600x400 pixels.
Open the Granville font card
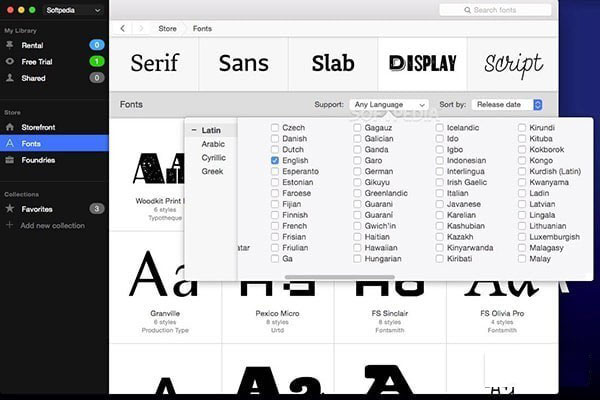coord(165,287)
